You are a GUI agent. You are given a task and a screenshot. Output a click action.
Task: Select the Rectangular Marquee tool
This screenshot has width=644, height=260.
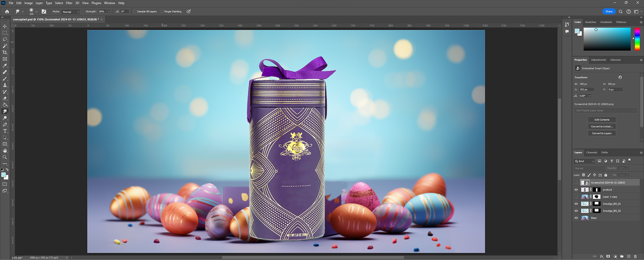point(5,33)
